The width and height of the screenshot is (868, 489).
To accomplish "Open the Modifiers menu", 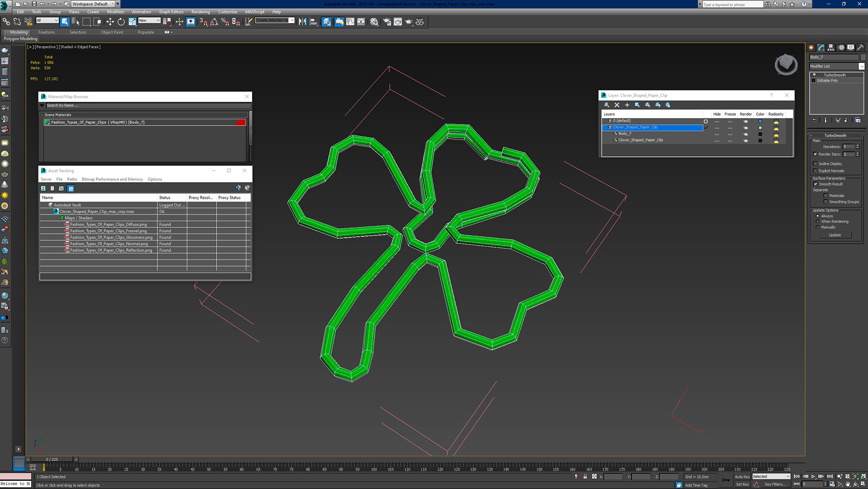I will pos(115,12).
